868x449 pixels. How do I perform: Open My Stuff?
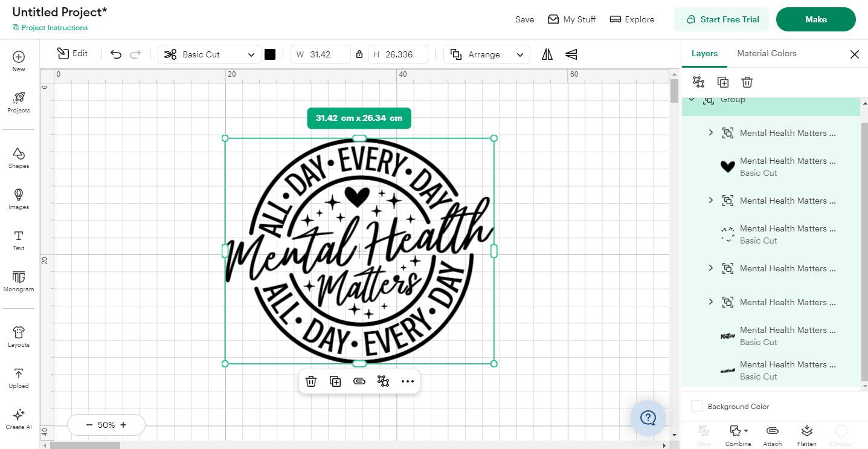click(571, 19)
